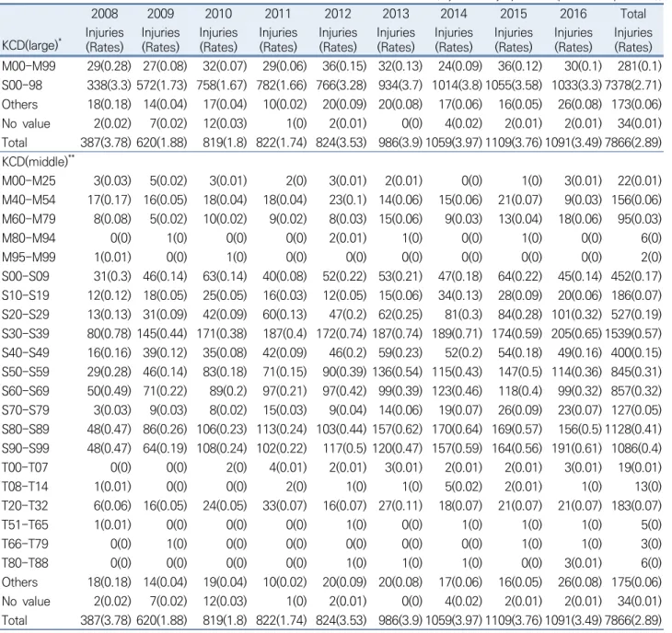
Task: Click the T08-T14 row label
Action: click(25, 487)
